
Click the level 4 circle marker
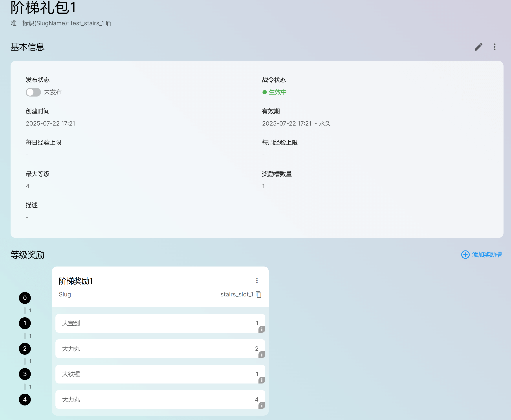[25, 399]
